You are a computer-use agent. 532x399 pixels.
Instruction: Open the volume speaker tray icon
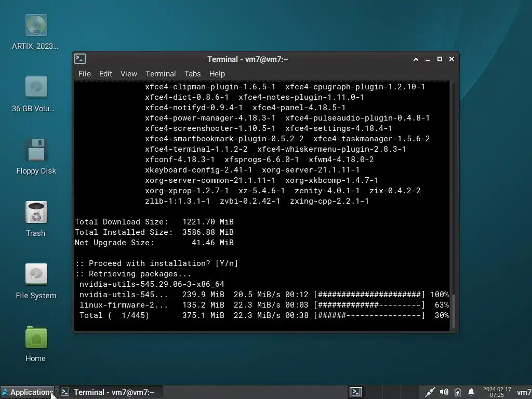tap(444, 392)
